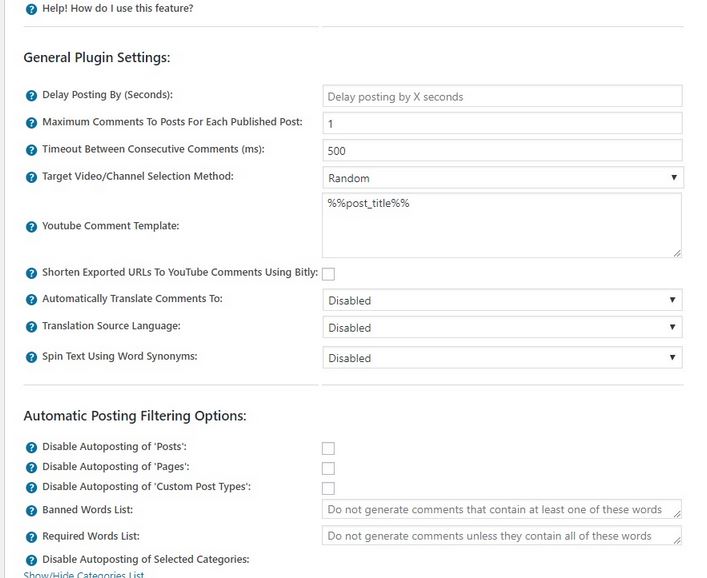707x578 pixels.
Task: Open help icon for Required Words List
Action: click(x=31, y=537)
